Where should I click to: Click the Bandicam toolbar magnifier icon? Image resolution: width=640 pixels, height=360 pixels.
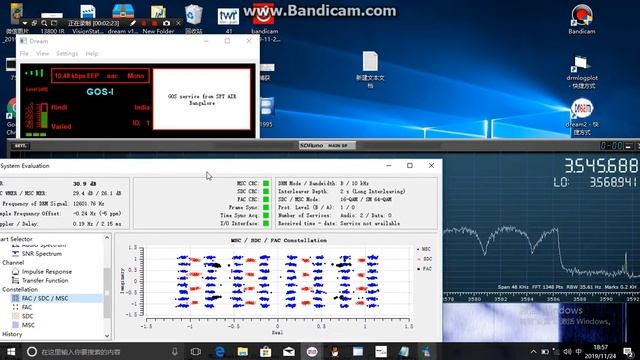click(x=44, y=23)
